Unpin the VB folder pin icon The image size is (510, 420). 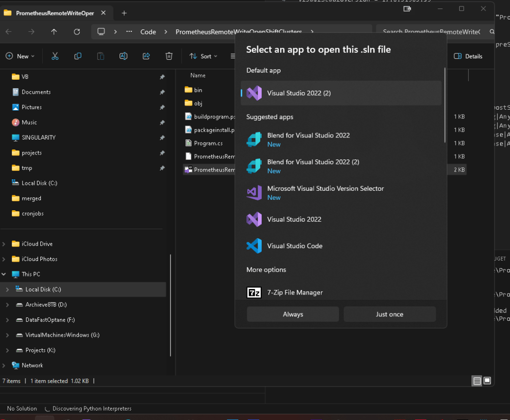[162, 77]
